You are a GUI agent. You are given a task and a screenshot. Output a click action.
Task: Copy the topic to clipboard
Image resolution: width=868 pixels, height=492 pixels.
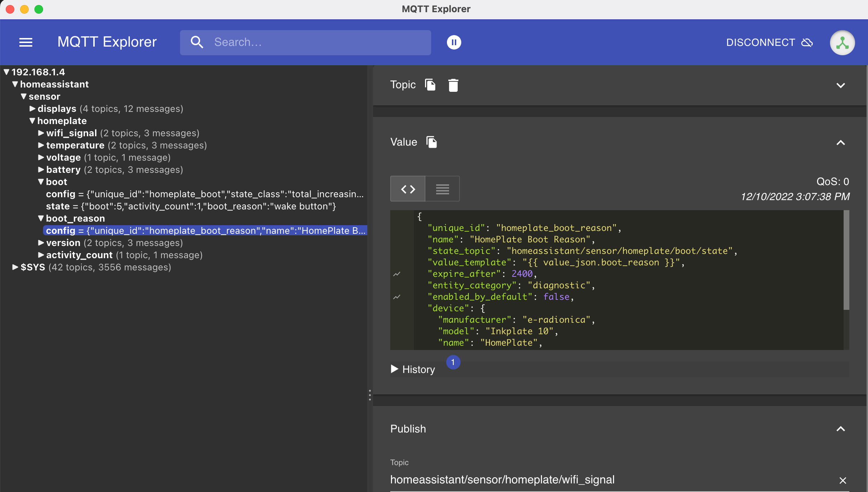430,85
